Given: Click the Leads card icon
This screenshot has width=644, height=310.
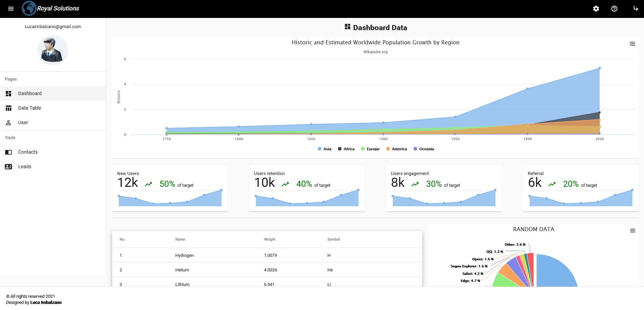Looking at the screenshot, I should 8,167.
